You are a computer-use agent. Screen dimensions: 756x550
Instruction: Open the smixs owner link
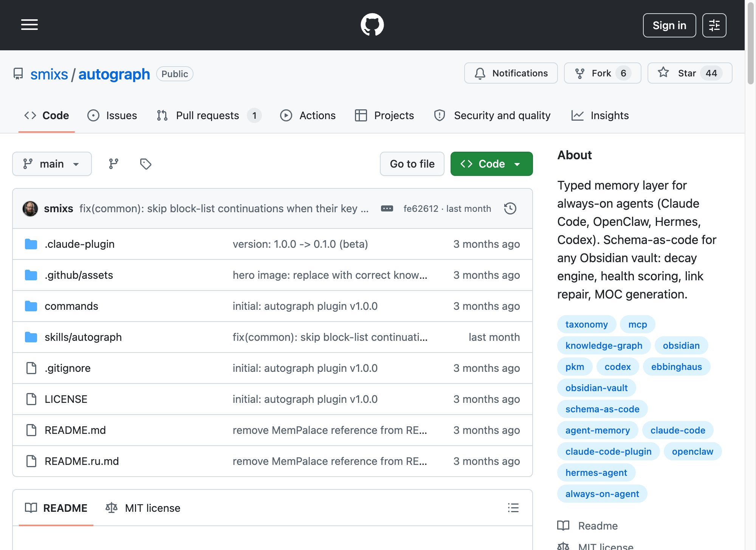pyautogui.click(x=49, y=74)
